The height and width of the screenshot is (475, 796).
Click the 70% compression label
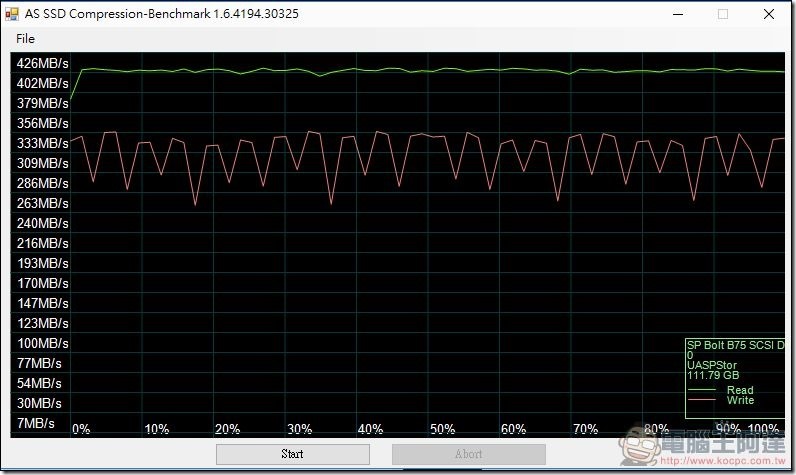[x=585, y=429]
